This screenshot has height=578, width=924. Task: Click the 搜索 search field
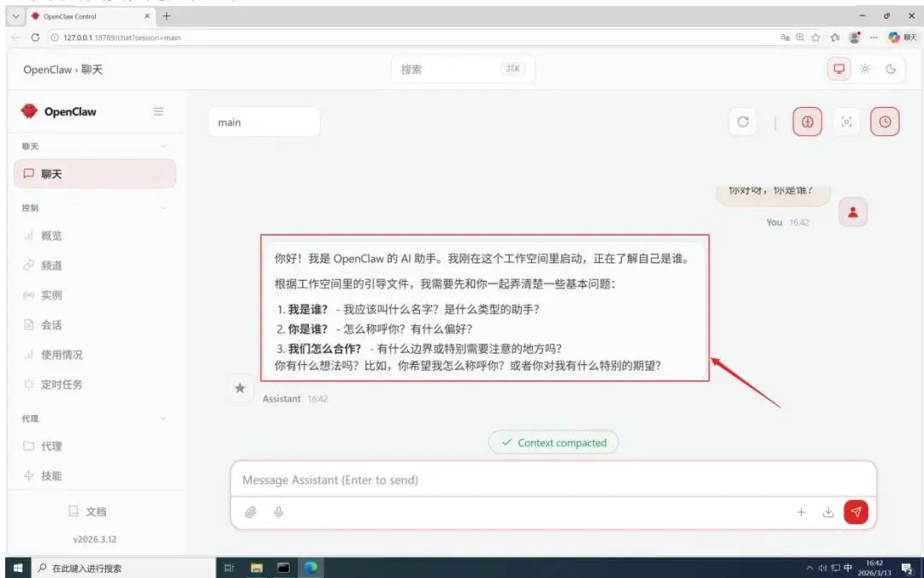point(463,69)
